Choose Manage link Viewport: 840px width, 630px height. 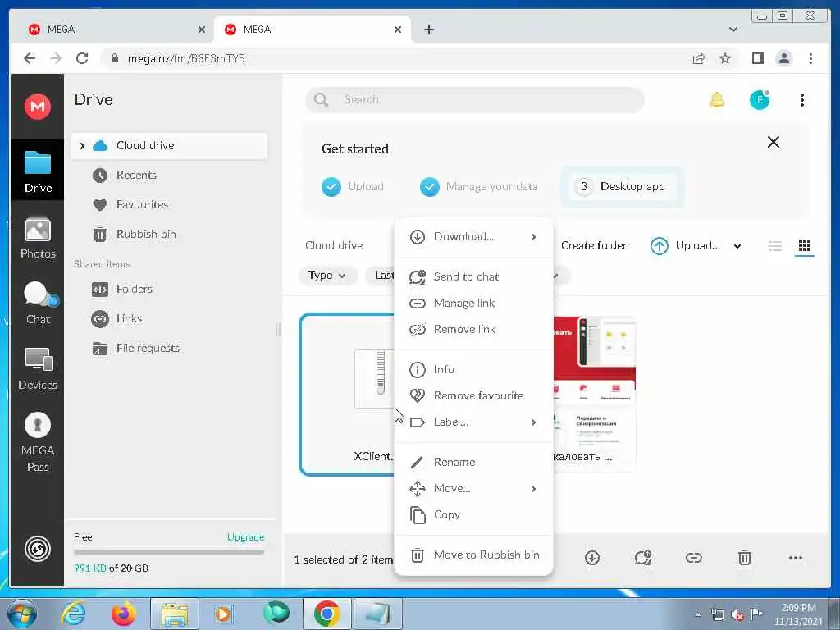(473, 303)
